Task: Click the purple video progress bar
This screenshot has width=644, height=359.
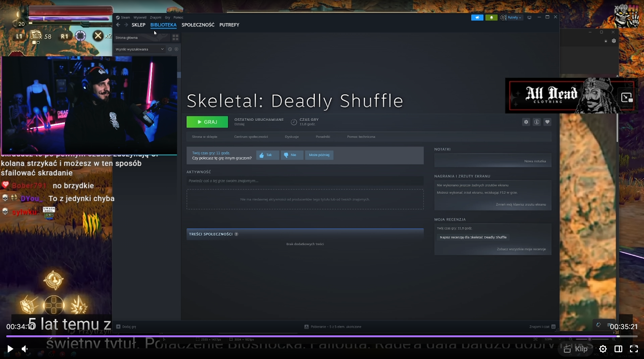Action: click(309, 336)
